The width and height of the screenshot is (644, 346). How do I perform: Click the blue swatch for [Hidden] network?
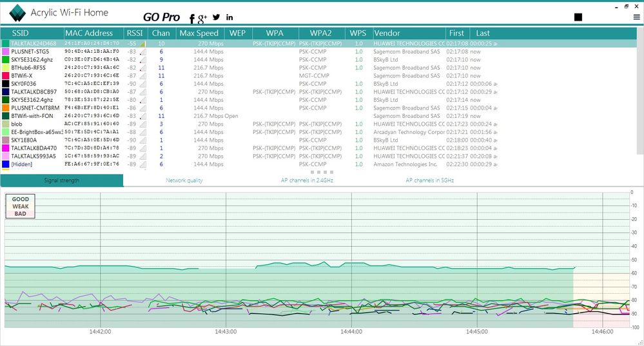pyautogui.click(x=5, y=164)
